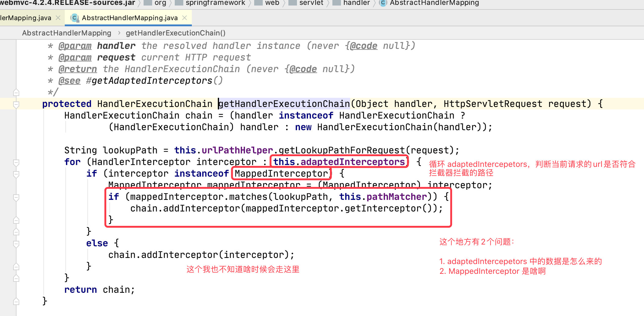Collapse the mappedInterceptor.matches if fold marker
Viewport: 644px width, 316px height.
tap(16, 197)
